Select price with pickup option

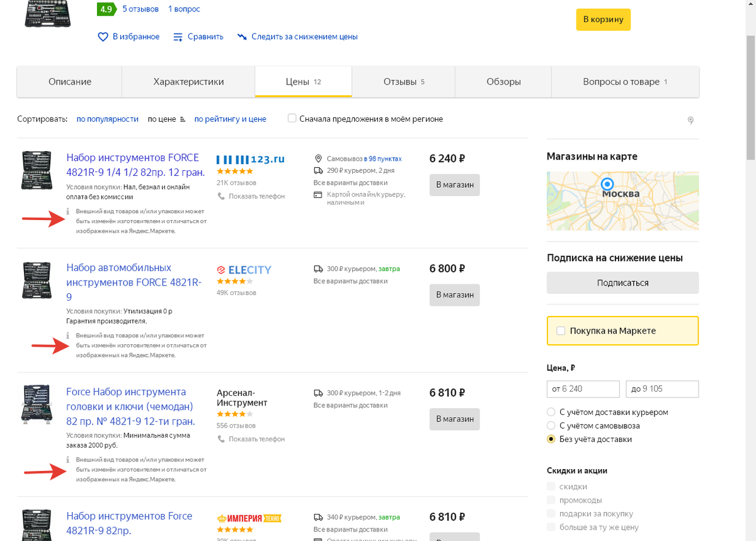pyautogui.click(x=551, y=426)
